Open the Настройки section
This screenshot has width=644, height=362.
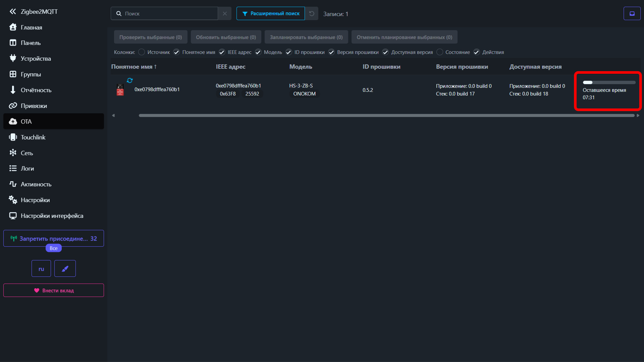point(35,200)
